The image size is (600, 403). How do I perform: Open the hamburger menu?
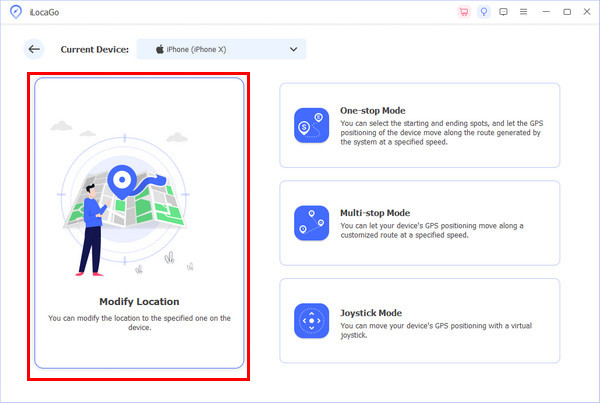point(522,12)
